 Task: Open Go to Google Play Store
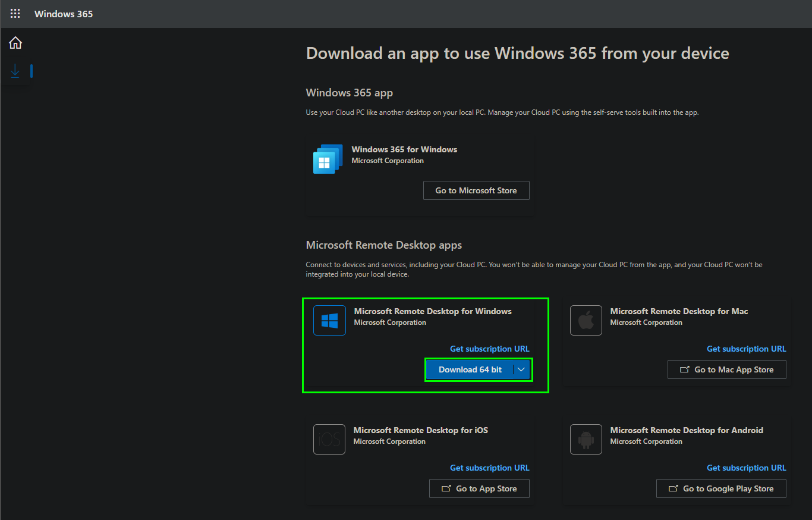click(721, 488)
